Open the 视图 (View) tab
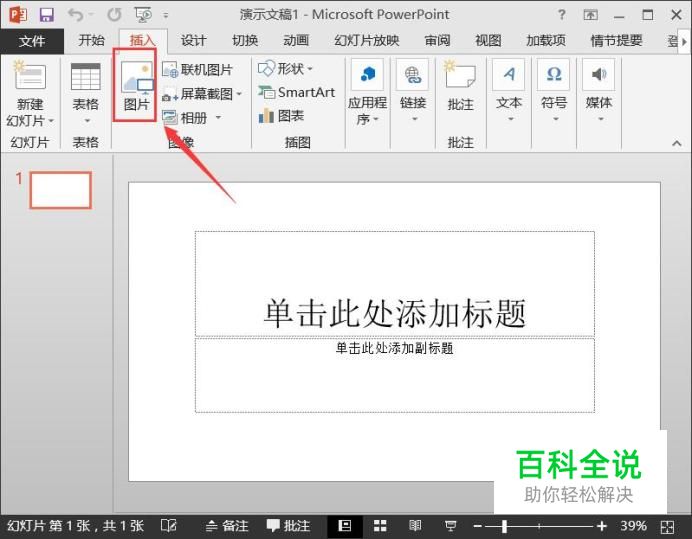The width and height of the screenshot is (692, 539). pyautogui.click(x=488, y=41)
